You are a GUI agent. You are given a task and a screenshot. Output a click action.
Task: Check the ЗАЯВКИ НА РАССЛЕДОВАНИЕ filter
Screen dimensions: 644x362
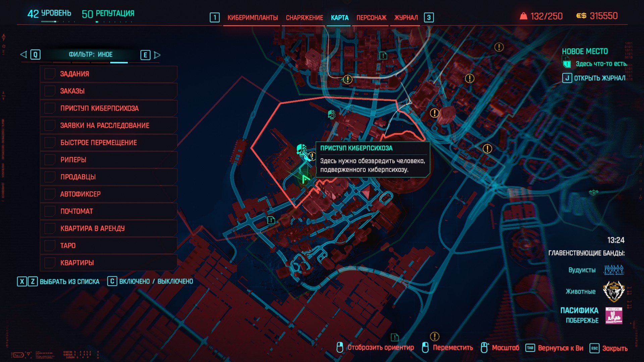click(50, 125)
